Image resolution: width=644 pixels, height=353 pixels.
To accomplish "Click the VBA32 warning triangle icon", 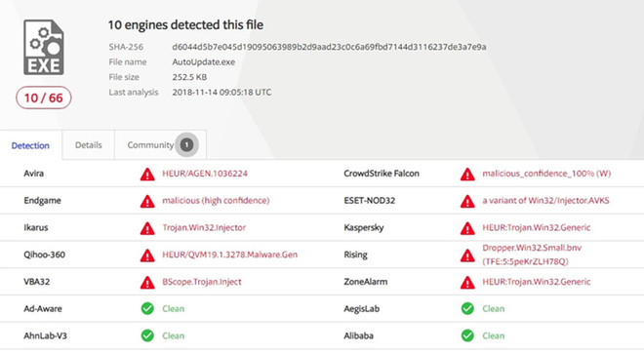I will (x=147, y=283).
